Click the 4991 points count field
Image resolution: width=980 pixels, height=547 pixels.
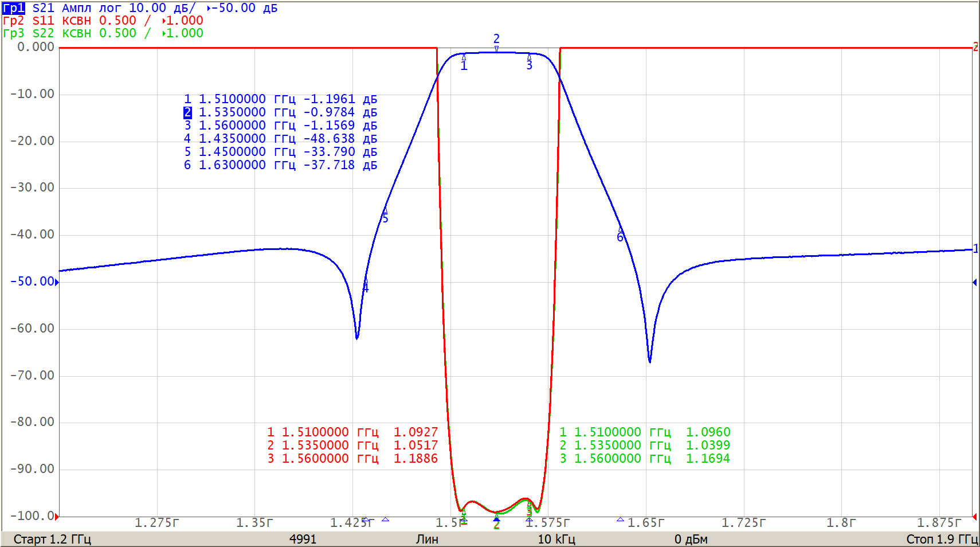(303, 539)
